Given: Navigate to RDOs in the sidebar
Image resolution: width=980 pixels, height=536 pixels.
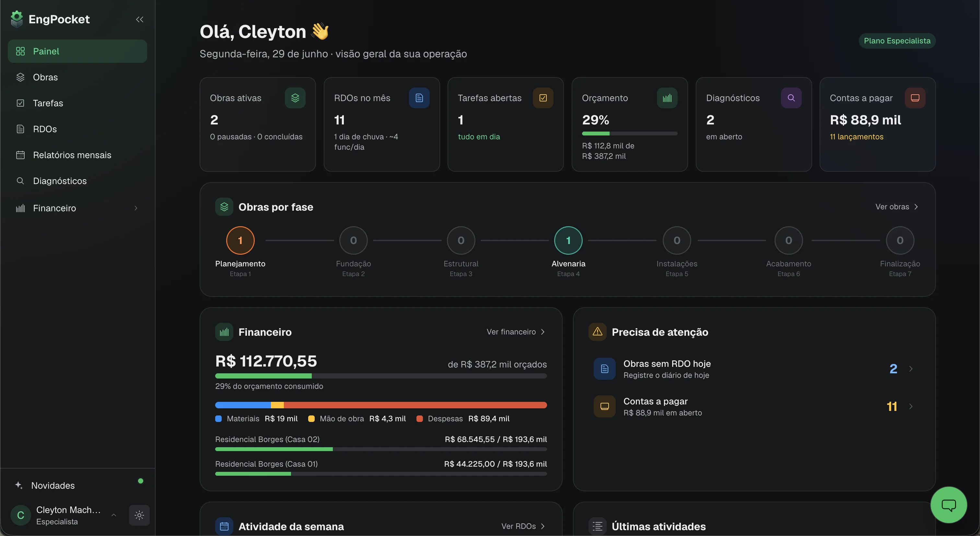Looking at the screenshot, I should 77,129.
